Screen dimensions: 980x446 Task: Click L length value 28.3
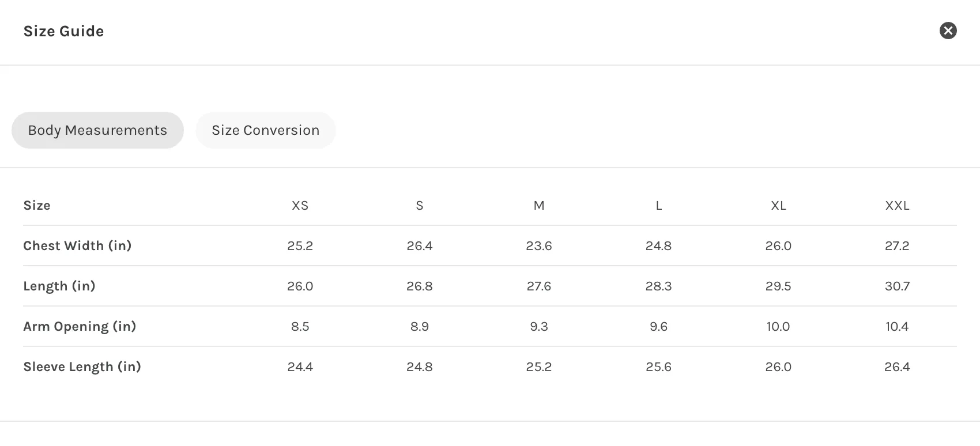(x=659, y=286)
